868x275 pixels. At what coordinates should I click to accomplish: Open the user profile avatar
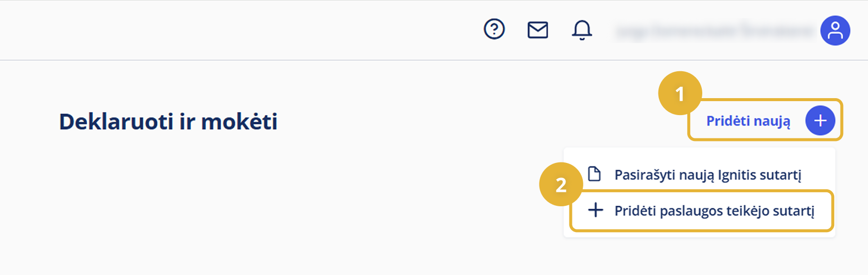click(x=835, y=30)
